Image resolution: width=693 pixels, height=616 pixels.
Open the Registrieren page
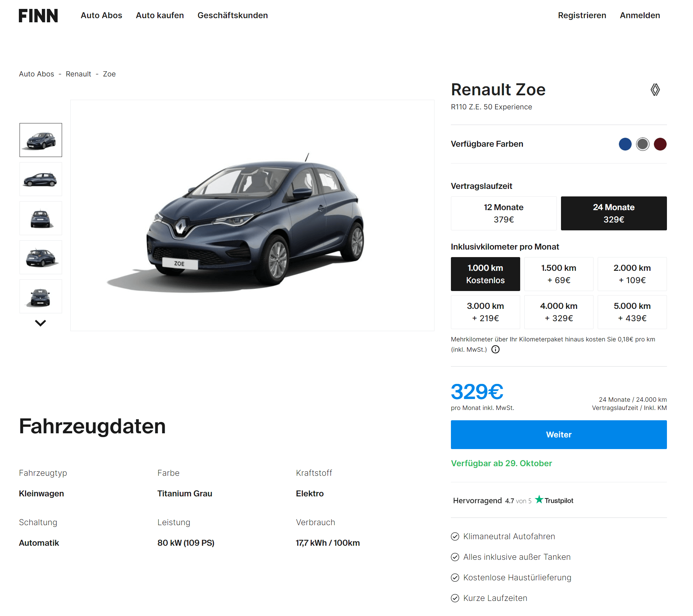[x=582, y=15]
